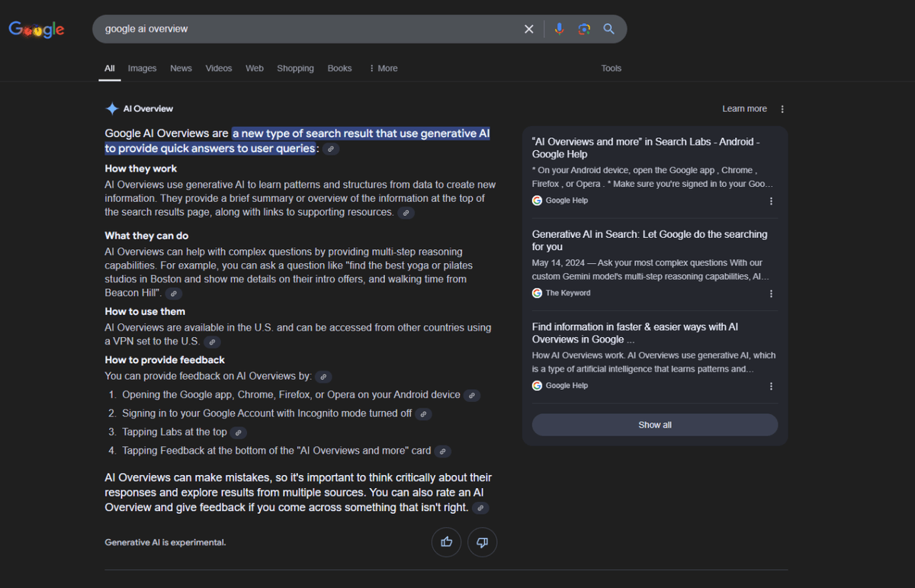This screenshot has height=588, width=915.
Task: Expand the More search filters menu
Action: pyautogui.click(x=383, y=69)
